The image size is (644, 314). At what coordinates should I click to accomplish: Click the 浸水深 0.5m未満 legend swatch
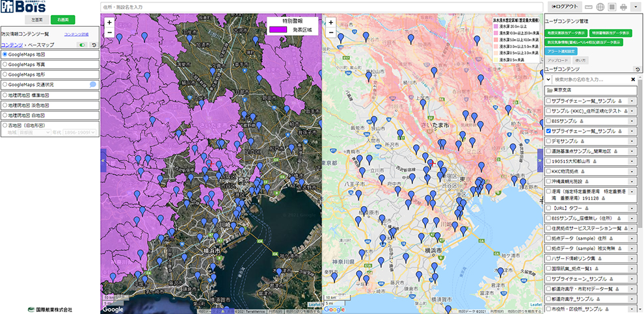point(496,59)
